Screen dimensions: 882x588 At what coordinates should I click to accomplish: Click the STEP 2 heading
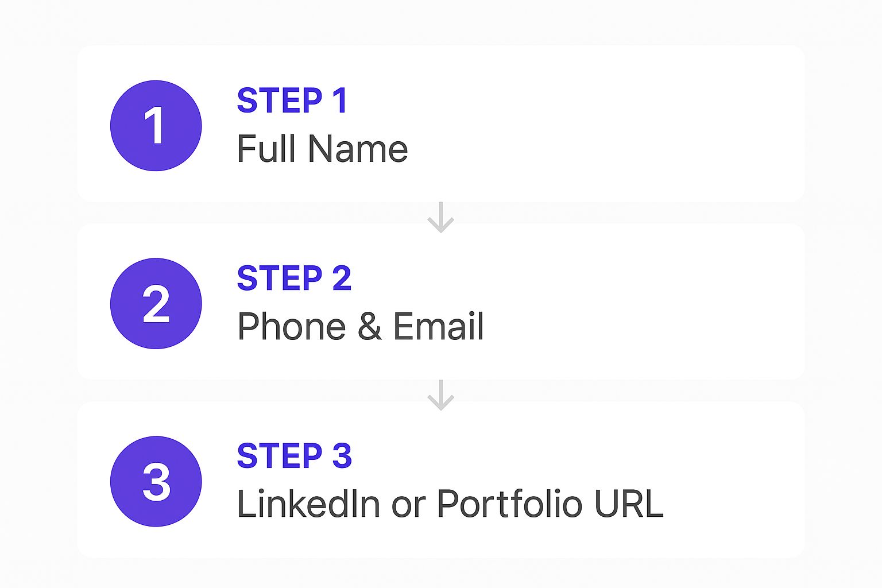tap(294, 278)
